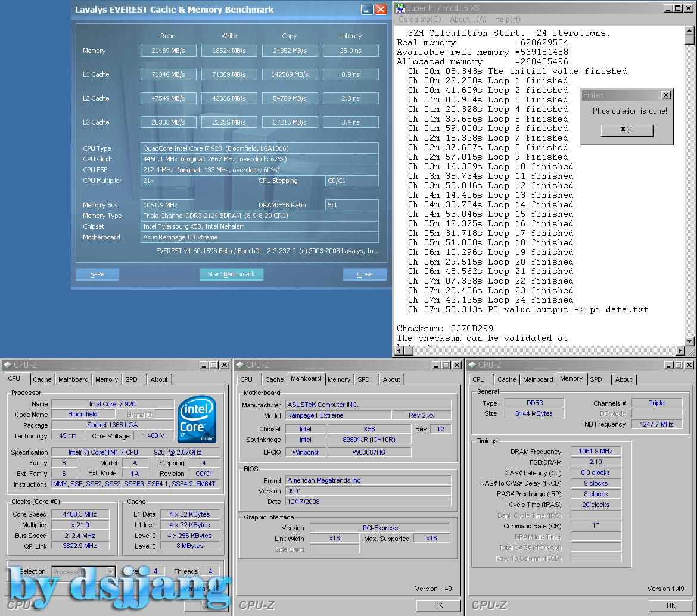Click Start Benchmark button
The width and height of the screenshot is (697, 616).
231,274
